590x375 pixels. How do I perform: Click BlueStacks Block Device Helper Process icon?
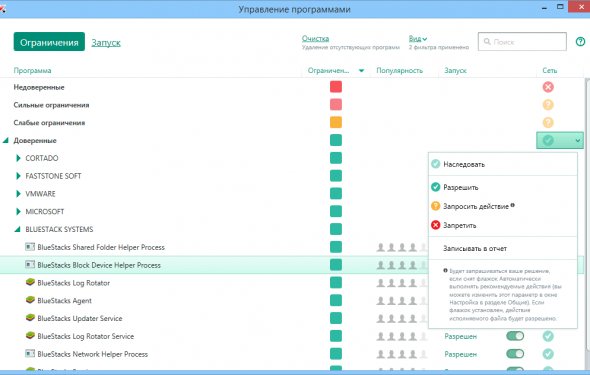point(30,264)
